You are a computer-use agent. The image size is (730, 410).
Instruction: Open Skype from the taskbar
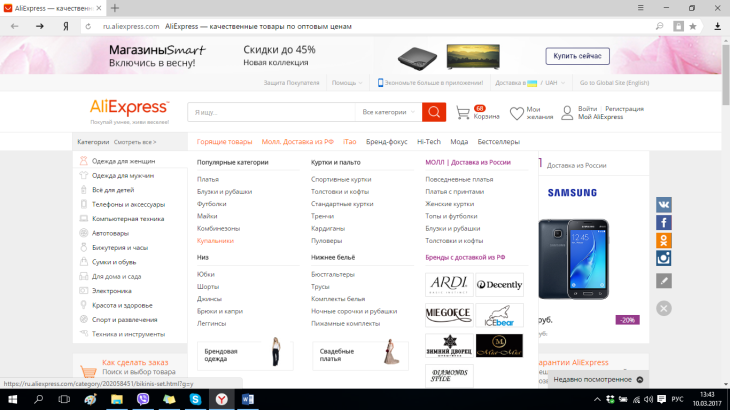196,399
